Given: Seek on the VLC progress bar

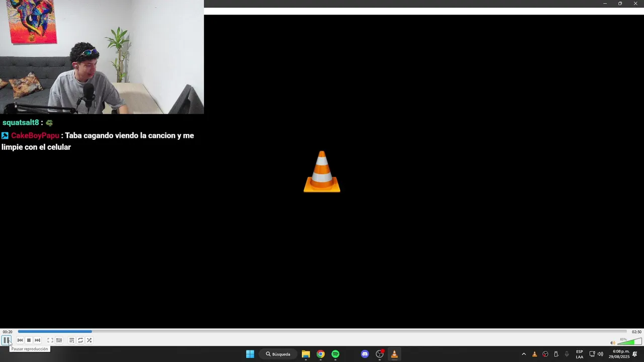Looking at the screenshot, I should click(322, 332).
